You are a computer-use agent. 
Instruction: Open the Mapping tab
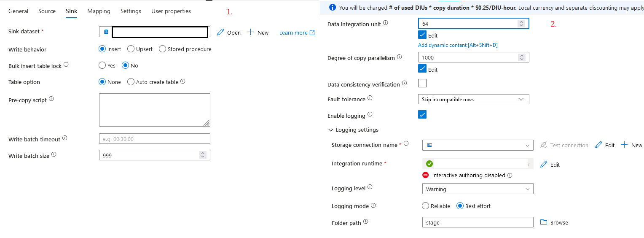pyautogui.click(x=99, y=11)
